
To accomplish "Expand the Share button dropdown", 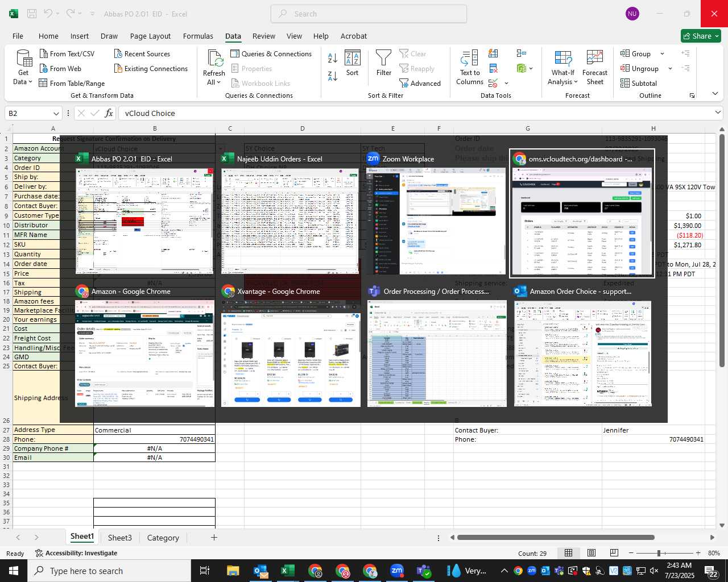I will coord(717,36).
